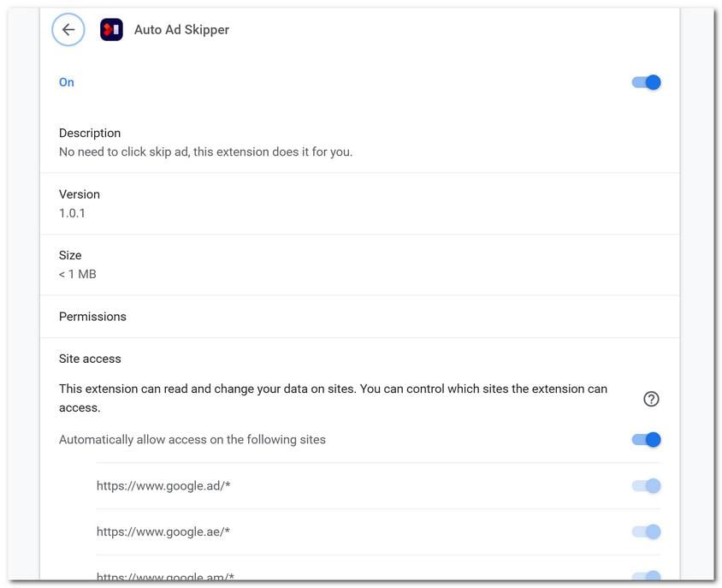Click the version number 1.0.1
This screenshot has height=588, width=722.
coord(72,213)
